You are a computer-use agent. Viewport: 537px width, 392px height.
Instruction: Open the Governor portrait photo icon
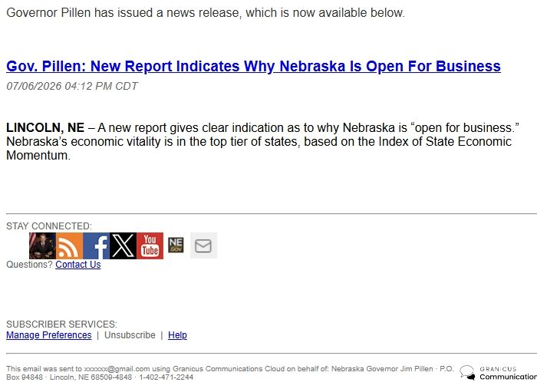pos(42,245)
